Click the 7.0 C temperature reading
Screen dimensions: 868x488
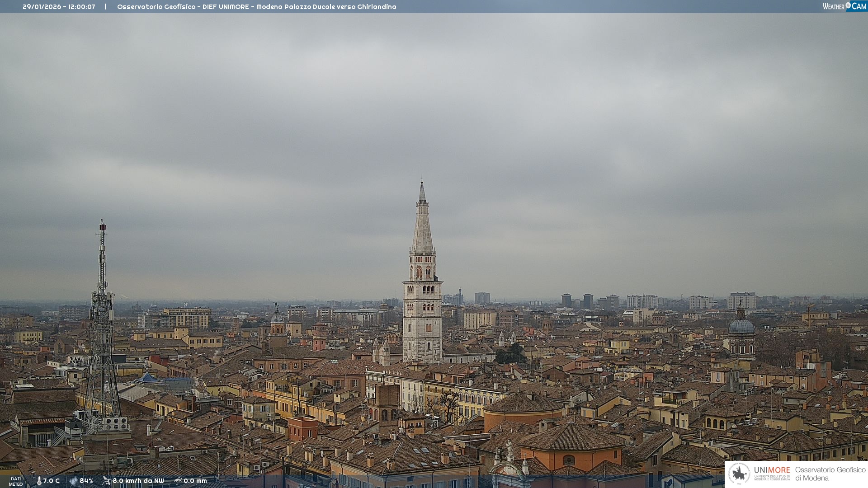click(x=51, y=481)
